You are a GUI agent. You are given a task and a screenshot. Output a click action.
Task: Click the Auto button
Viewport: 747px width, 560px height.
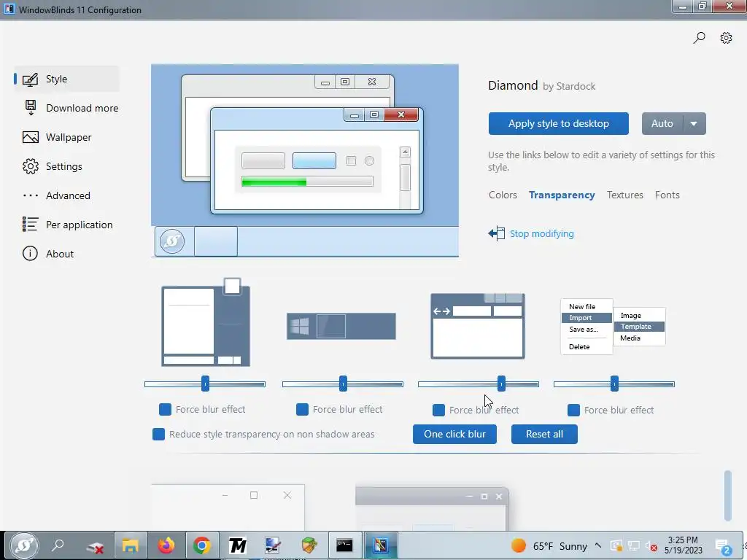click(x=662, y=124)
